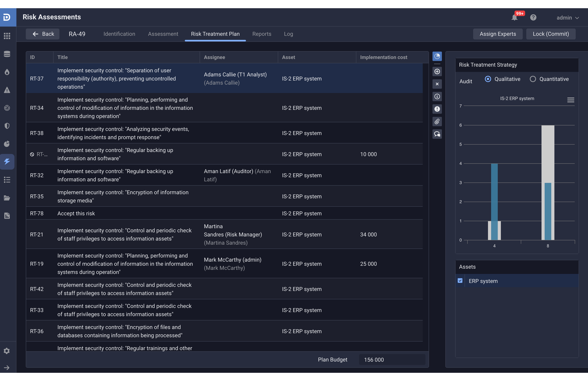The image size is (588, 381).
Task: Click the paperclip attachments icon
Action: click(x=437, y=121)
